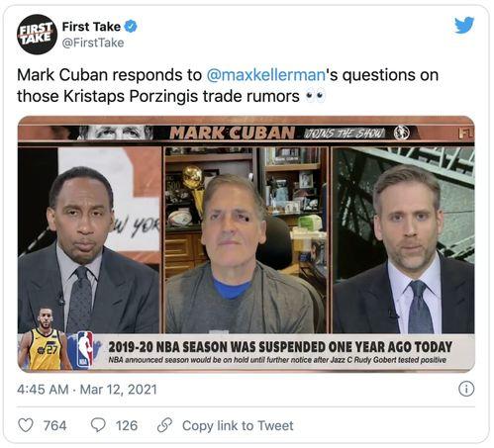Play the Mark Cuban video thumbnail
Image resolution: width=494 pixels, height=448 pixels.
coord(247,244)
